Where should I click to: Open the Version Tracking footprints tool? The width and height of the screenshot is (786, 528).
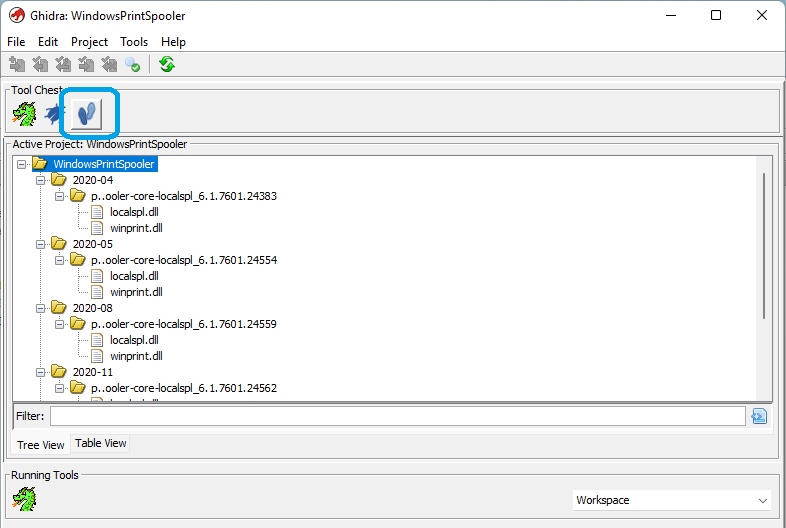87,114
